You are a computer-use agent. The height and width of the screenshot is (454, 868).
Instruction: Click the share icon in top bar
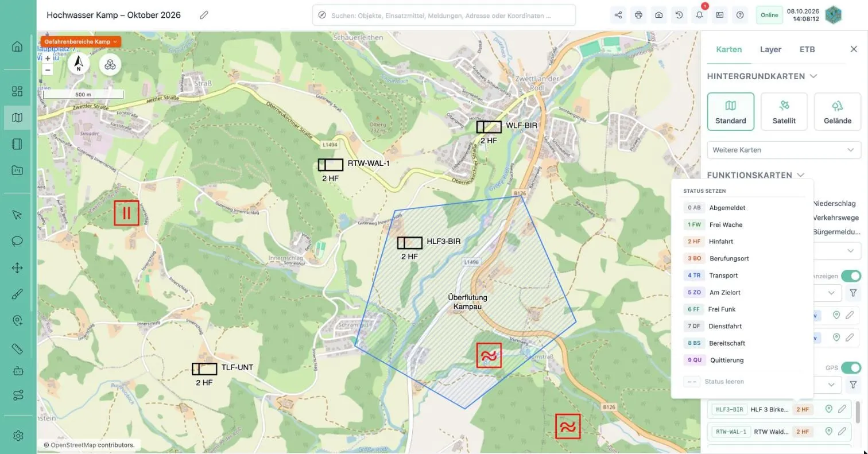[x=618, y=15]
